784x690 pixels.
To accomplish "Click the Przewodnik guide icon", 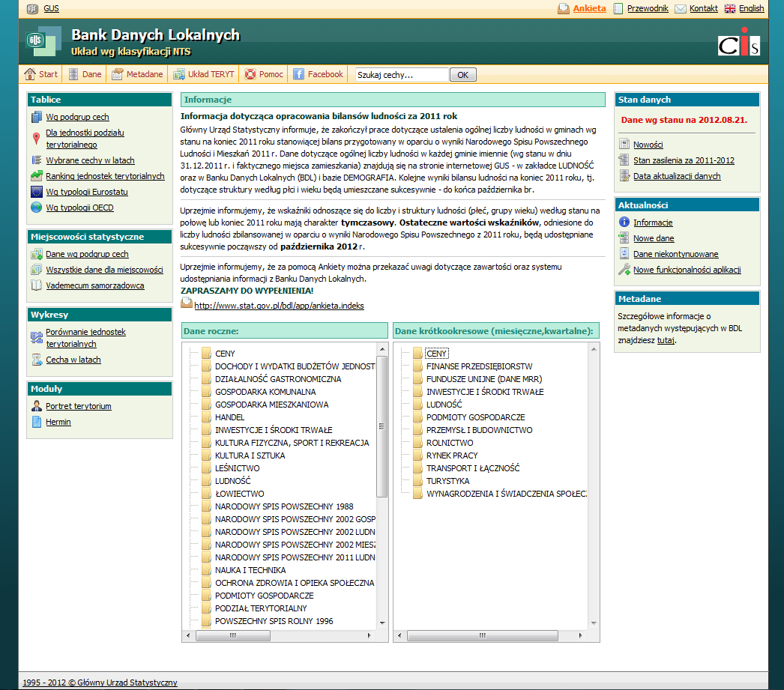I will (x=618, y=8).
